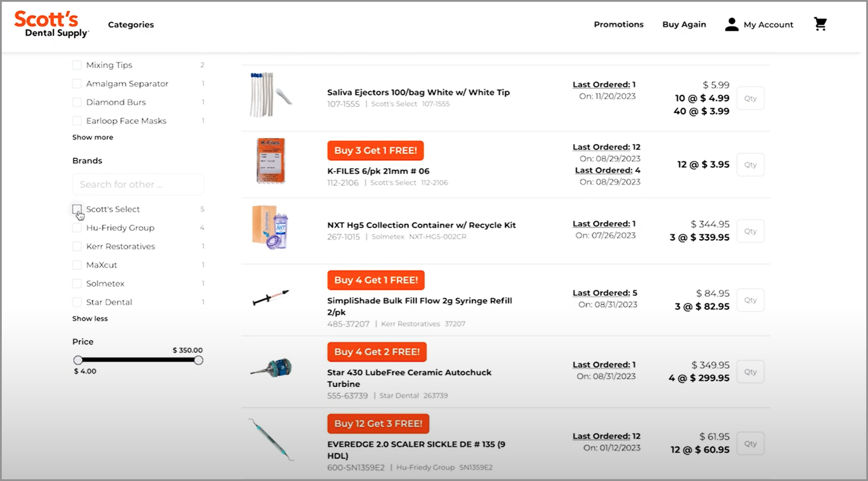The width and height of the screenshot is (868, 481).
Task: Check the Scott's Select brand filter
Action: [x=77, y=209]
